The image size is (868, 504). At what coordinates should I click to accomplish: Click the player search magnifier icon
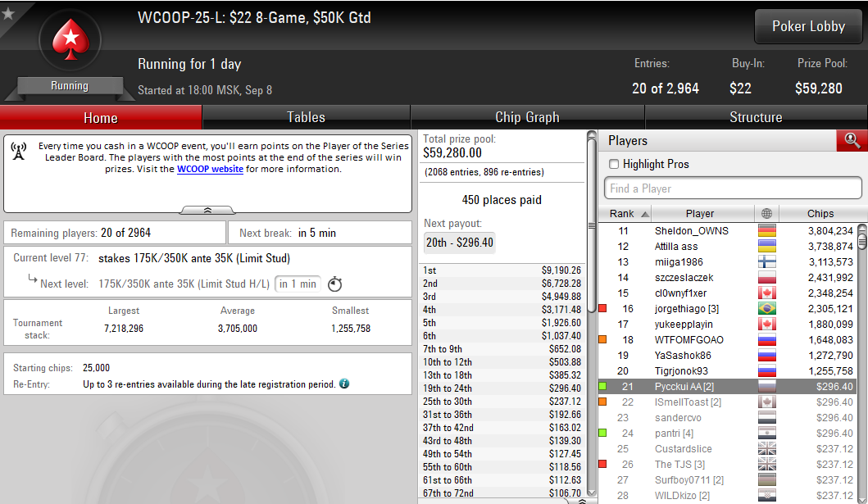tap(852, 140)
